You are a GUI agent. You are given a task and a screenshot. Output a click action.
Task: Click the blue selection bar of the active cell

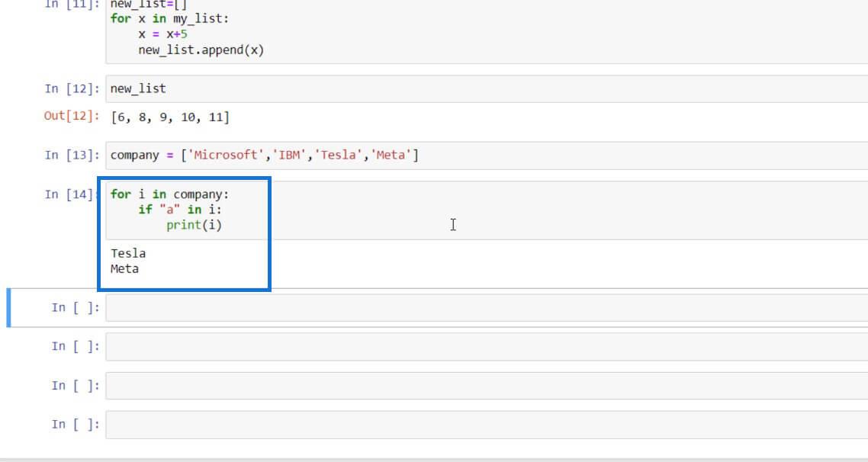pyautogui.click(x=8, y=307)
